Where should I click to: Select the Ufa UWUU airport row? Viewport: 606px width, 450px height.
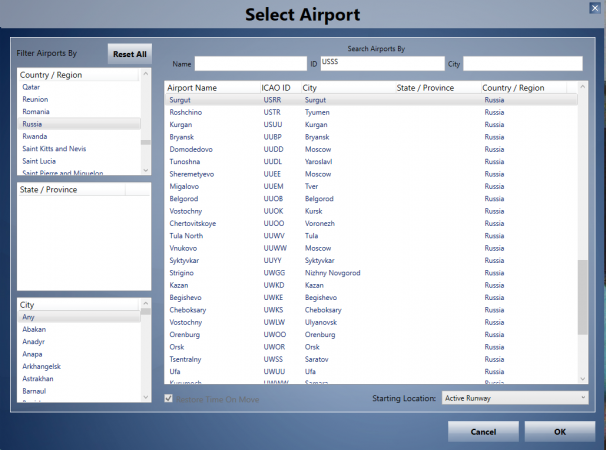tap(371, 372)
